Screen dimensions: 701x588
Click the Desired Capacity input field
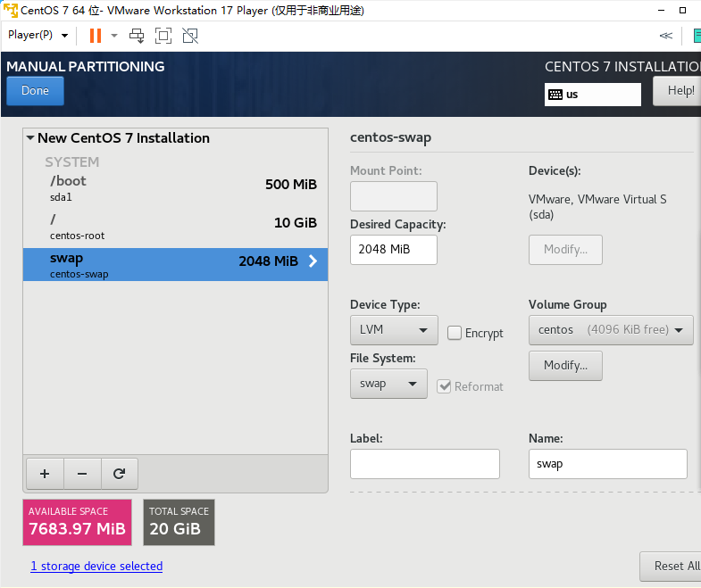(x=393, y=250)
